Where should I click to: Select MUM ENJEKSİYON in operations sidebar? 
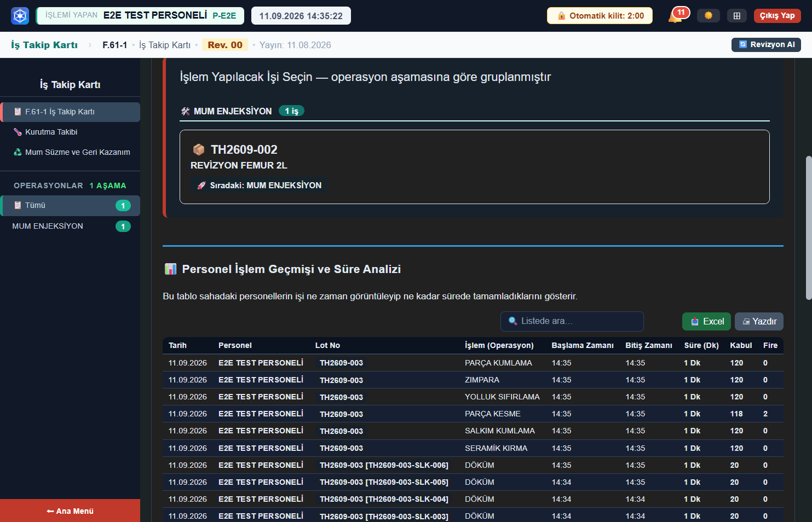[70, 226]
